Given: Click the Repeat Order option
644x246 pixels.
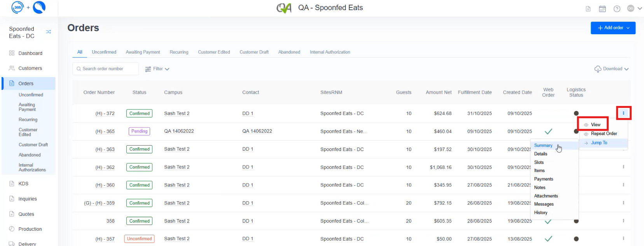Looking at the screenshot, I should tap(603, 133).
